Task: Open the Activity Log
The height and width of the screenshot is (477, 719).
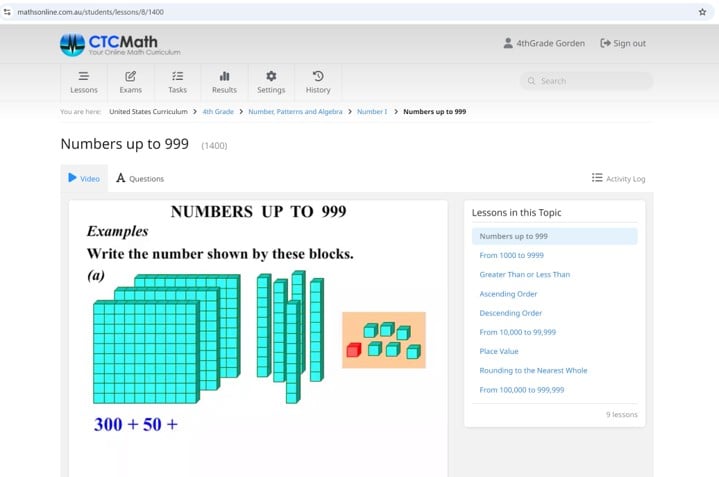Action: point(618,179)
